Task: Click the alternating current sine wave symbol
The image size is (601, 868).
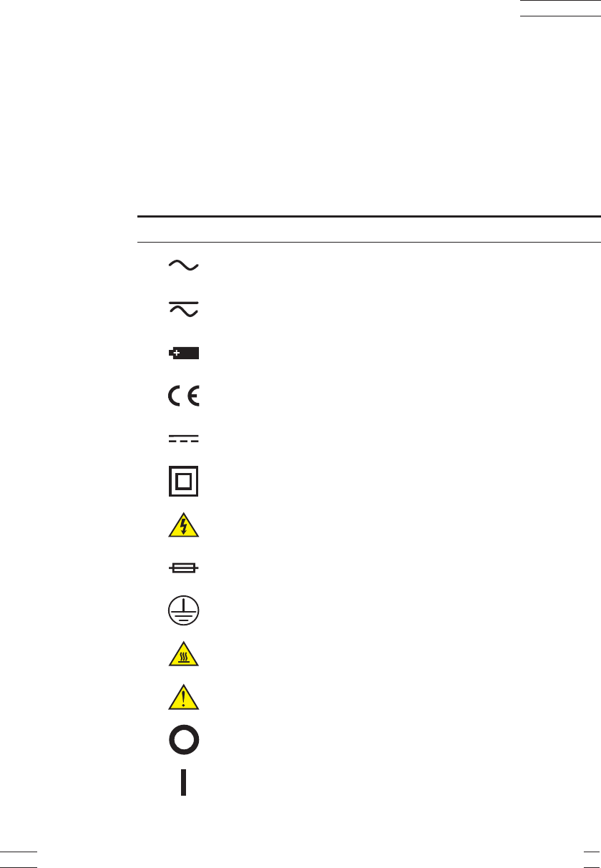Action: pos(183,265)
